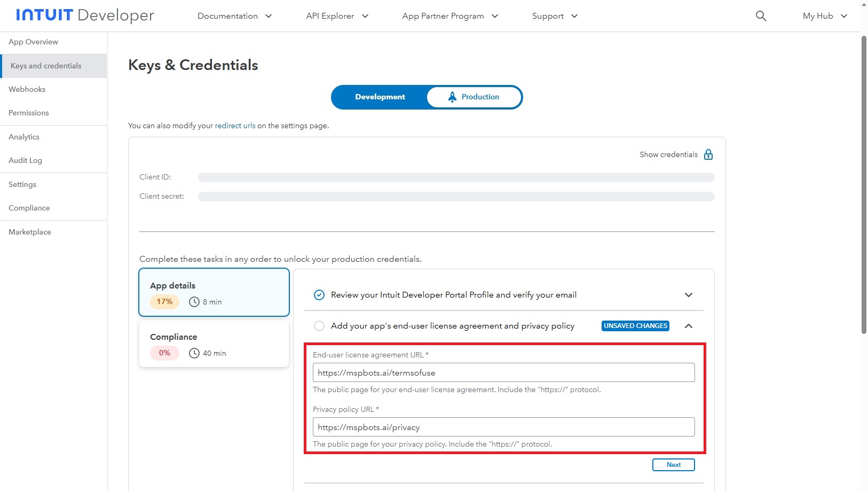Collapse the license agreement and privacy policy section
This screenshot has width=868, height=491.
[689, 326]
